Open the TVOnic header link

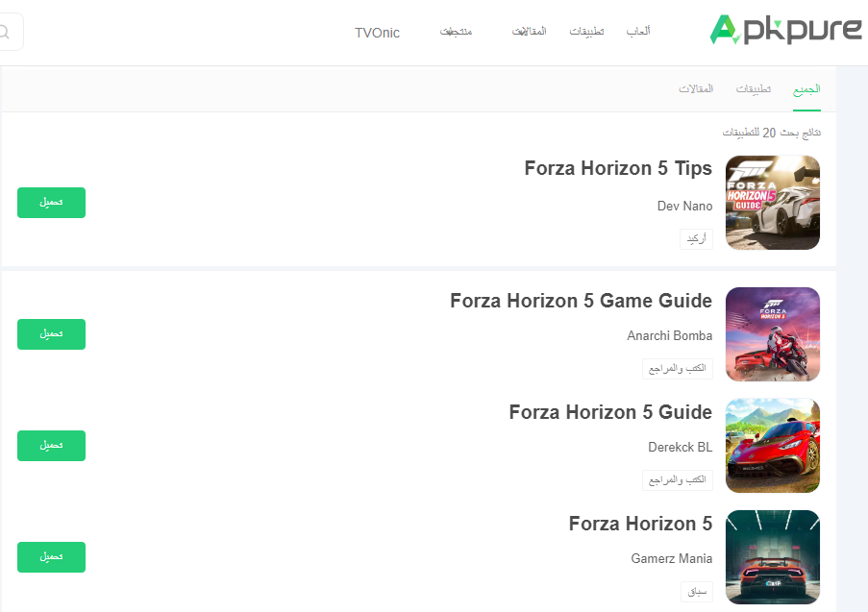coord(377,33)
